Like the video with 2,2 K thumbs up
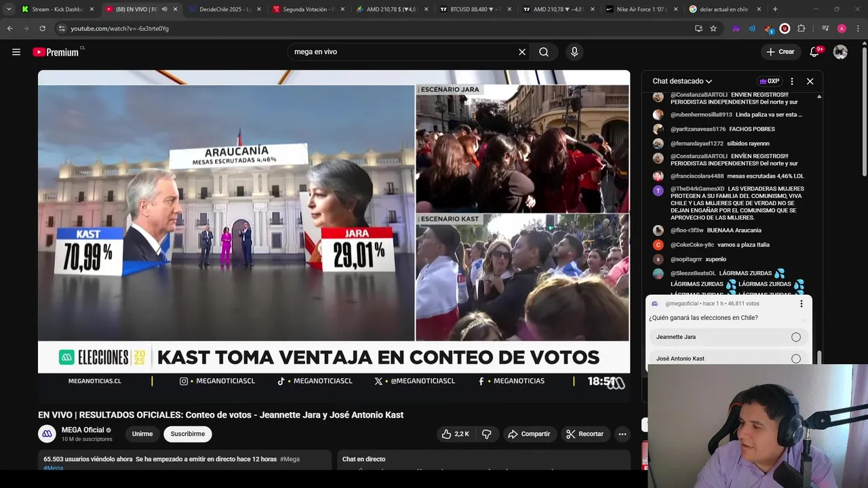Image resolution: width=868 pixels, height=488 pixels. pyautogui.click(x=456, y=434)
